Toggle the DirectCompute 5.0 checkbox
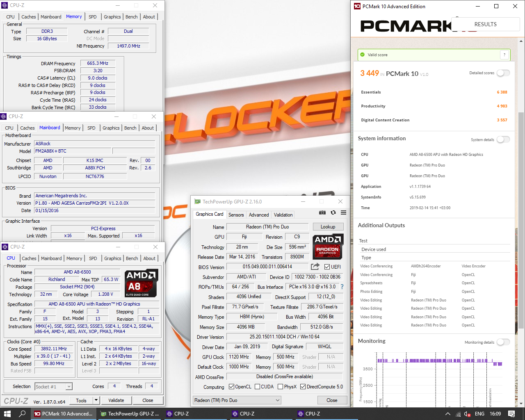Screen dimensions: 525x420 coord(303,386)
